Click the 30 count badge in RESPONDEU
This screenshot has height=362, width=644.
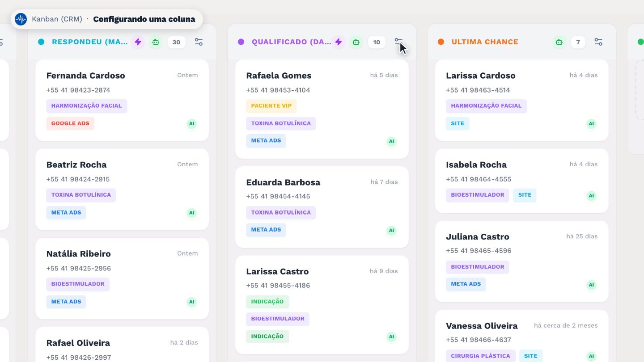click(x=177, y=42)
